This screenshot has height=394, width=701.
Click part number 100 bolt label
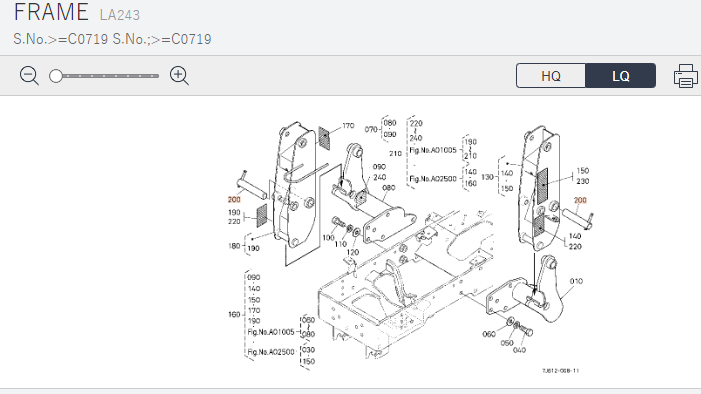point(329,237)
